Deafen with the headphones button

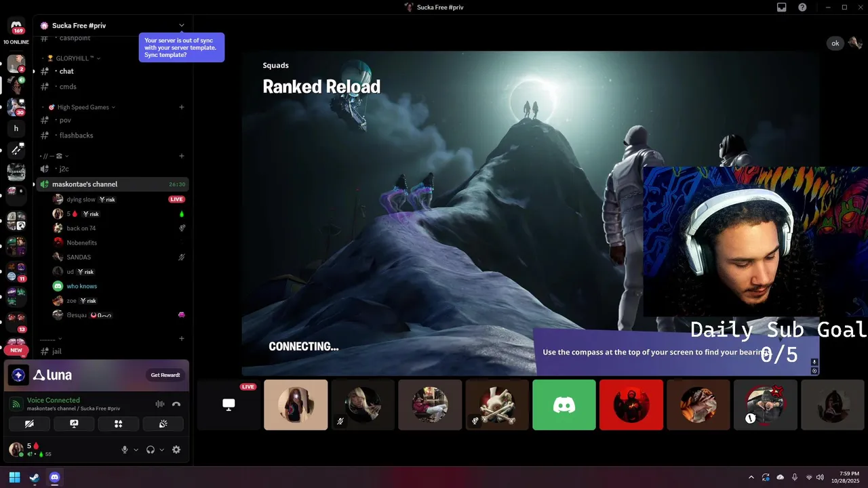(151, 449)
